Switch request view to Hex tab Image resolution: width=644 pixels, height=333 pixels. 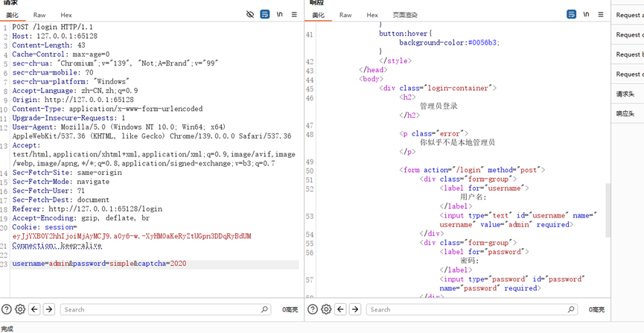[66, 15]
